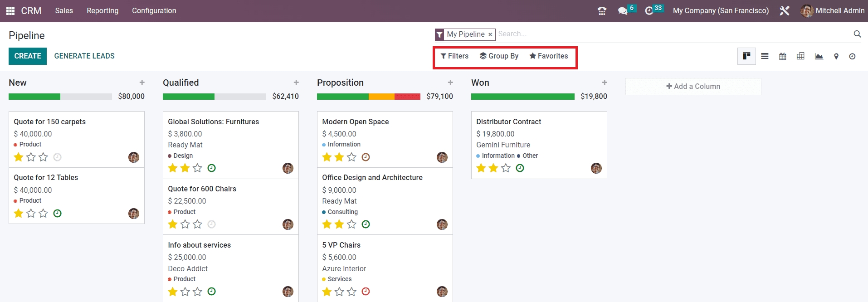Open the activity view clock icon
The image size is (868, 302).
tap(853, 56)
